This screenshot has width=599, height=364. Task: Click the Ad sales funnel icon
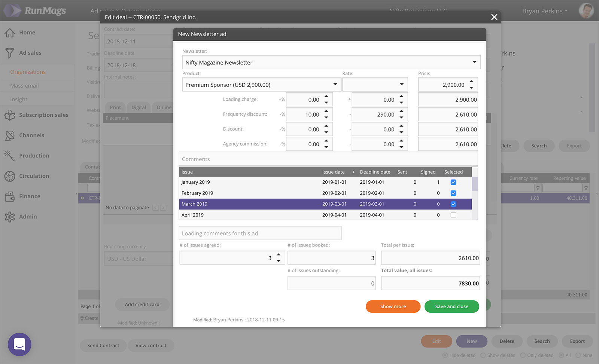10,53
